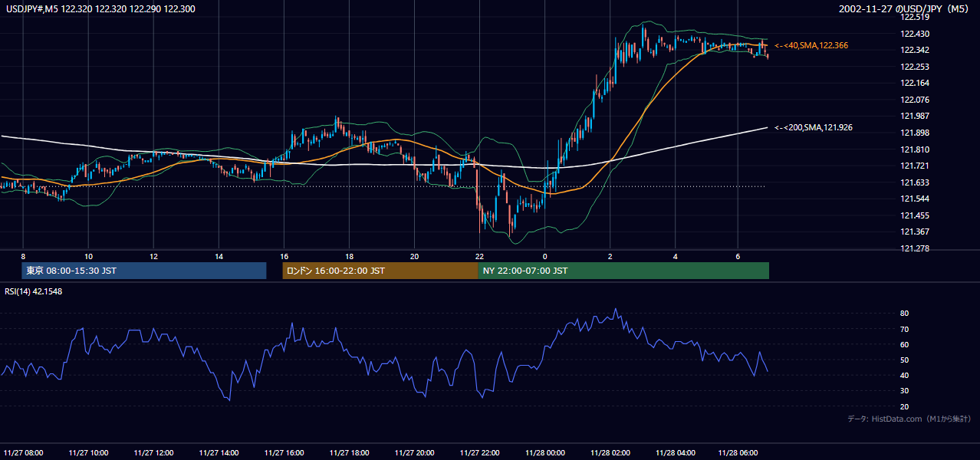
Task: Click hour label 22 under price chart
Action: click(x=479, y=256)
